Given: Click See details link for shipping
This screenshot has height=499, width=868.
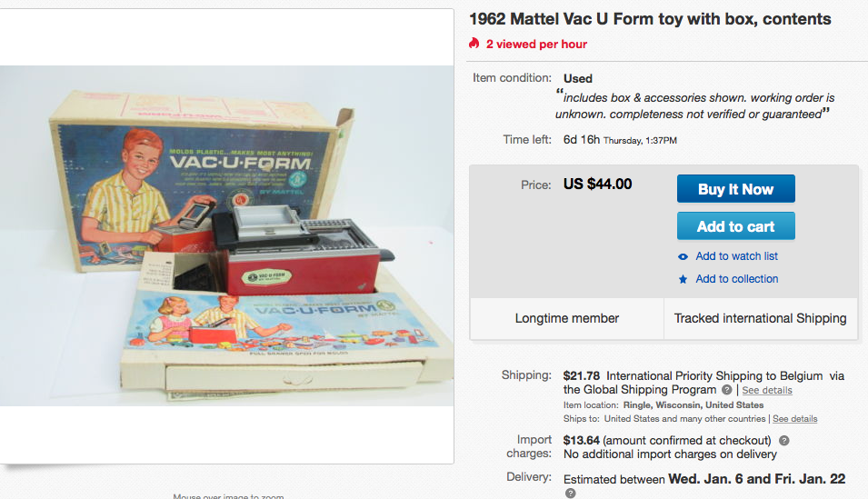Looking at the screenshot, I should [767, 391].
